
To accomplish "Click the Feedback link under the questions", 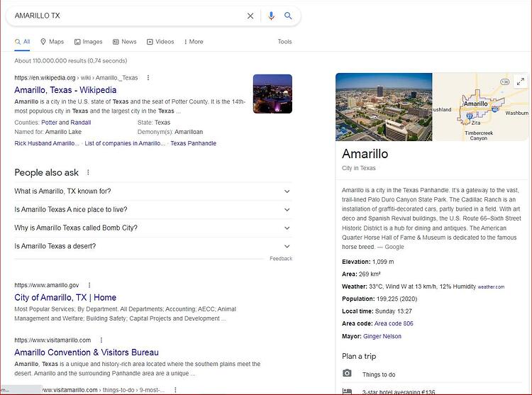I will (281, 259).
